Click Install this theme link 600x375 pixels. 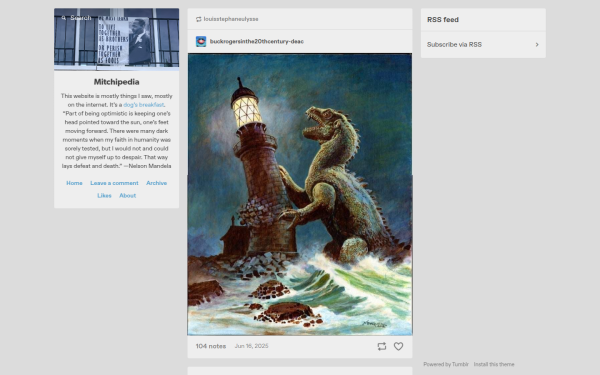[x=494, y=364]
